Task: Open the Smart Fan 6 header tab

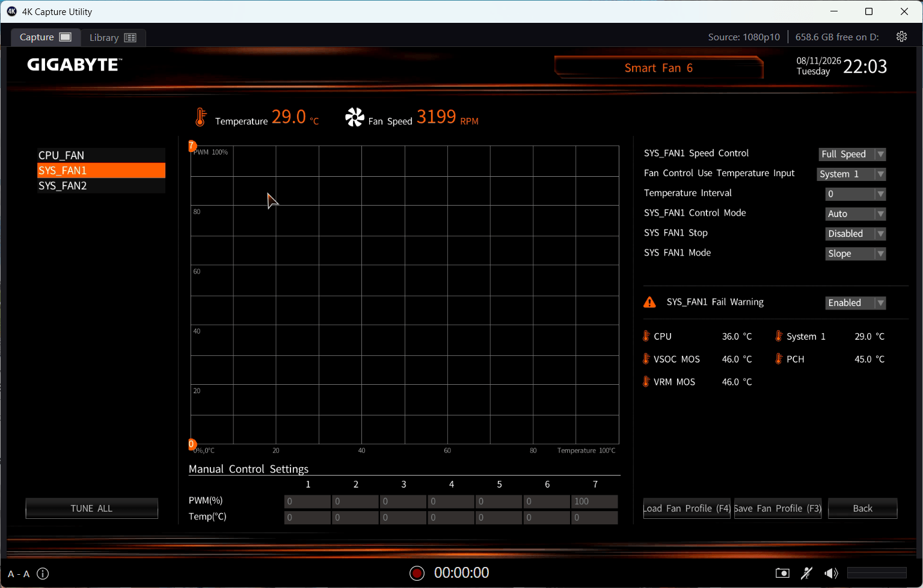Action: pyautogui.click(x=658, y=68)
